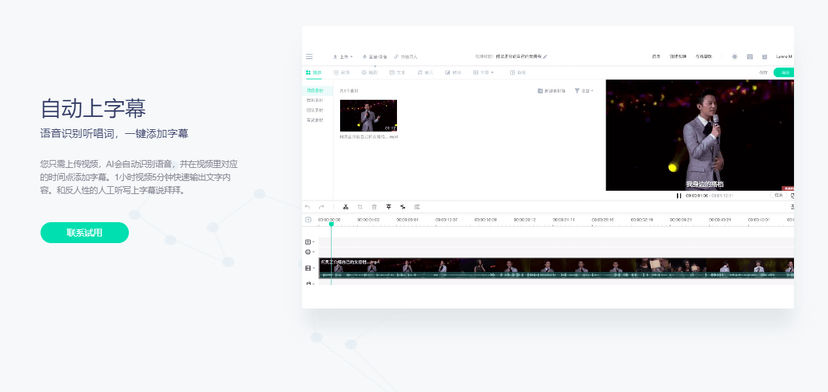Image resolution: width=828 pixels, height=392 pixels.
Task: Click the redo arrow icon
Action: (x=321, y=207)
